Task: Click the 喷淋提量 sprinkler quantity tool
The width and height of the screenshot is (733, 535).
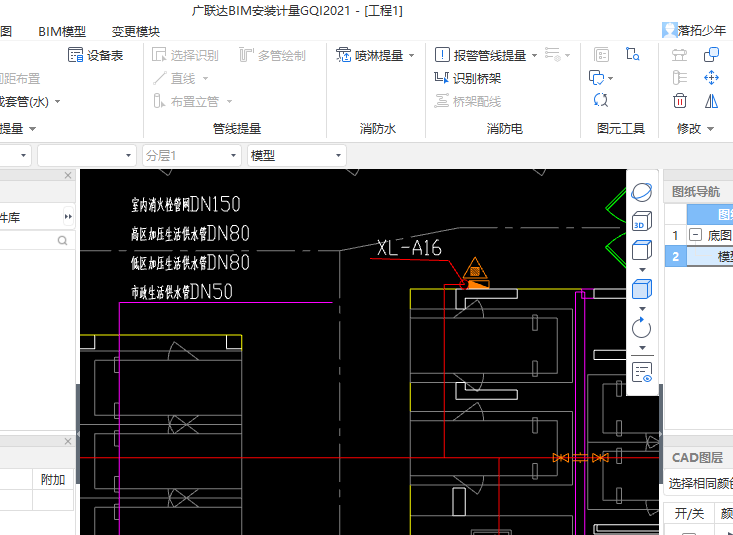Action: [x=370, y=55]
